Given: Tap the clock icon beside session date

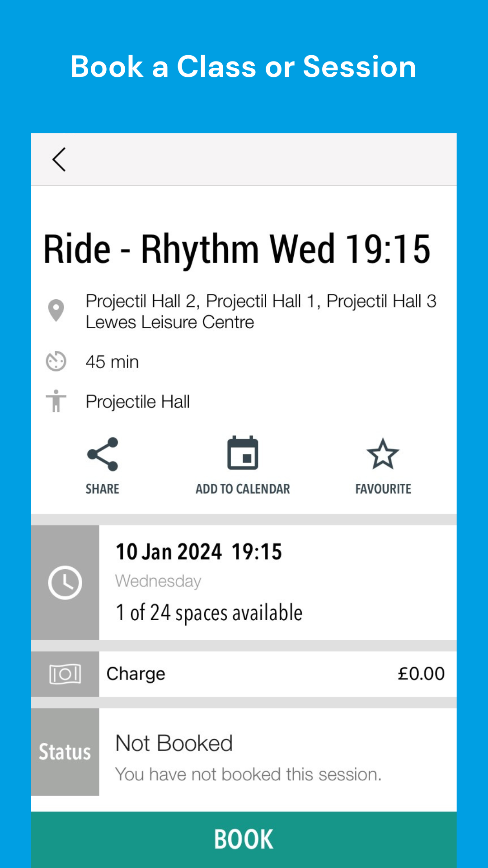Looking at the screenshot, I should [65, 582].
